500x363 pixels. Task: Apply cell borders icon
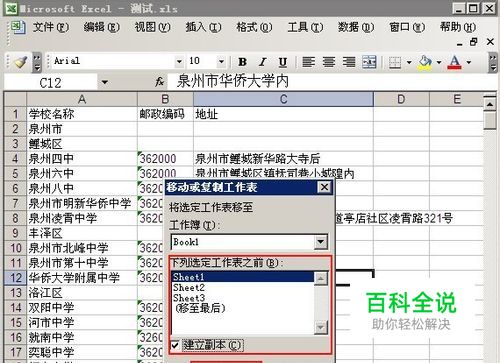coord(395,62)
